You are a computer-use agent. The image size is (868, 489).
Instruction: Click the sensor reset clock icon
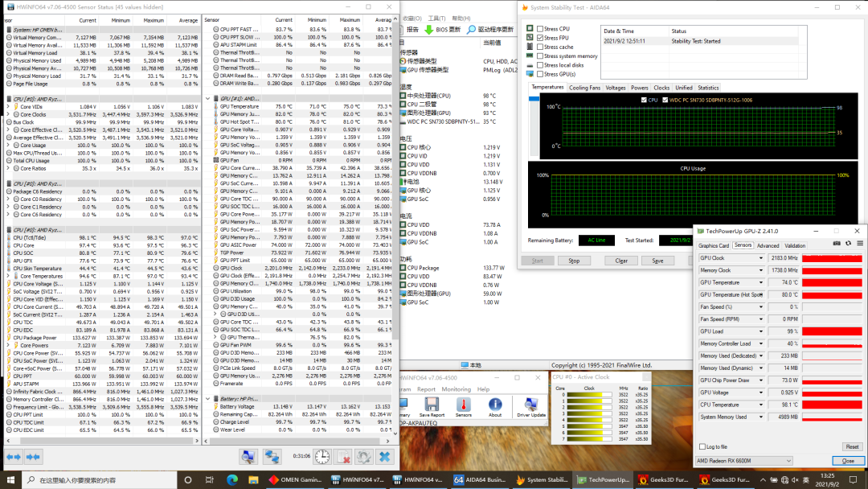(x=322, y=456)
